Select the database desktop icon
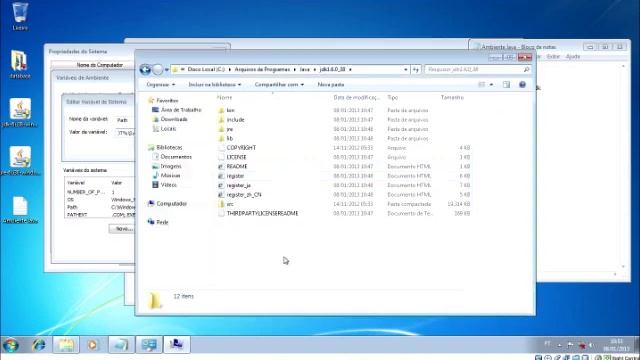640x360 pixels. tap(20, 64)
